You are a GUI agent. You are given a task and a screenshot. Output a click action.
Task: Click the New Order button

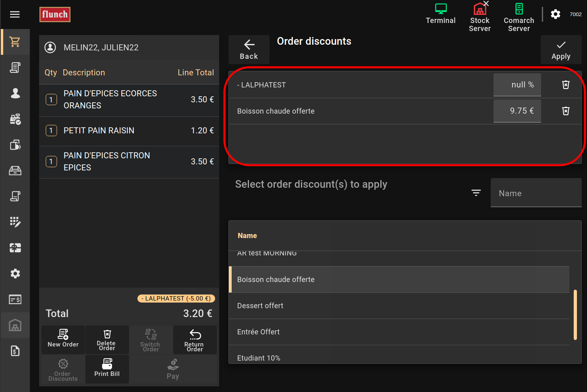[x=63, y=339]
